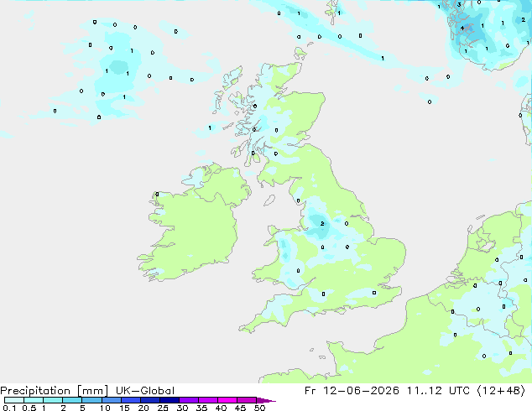The image size is (532, 411).
Task: Choose the 25–30 mm navy legend swatch
Action: (170, 400)
